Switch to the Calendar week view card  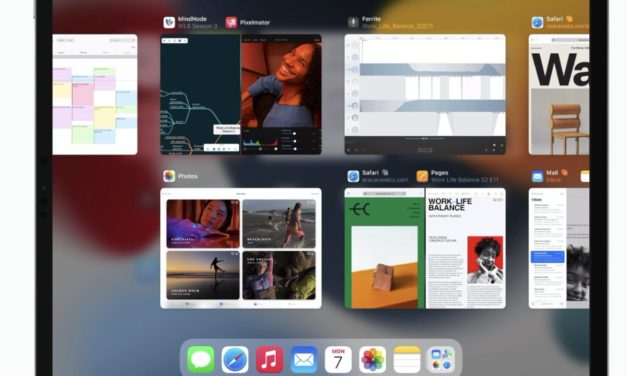[x=95, y=94]
